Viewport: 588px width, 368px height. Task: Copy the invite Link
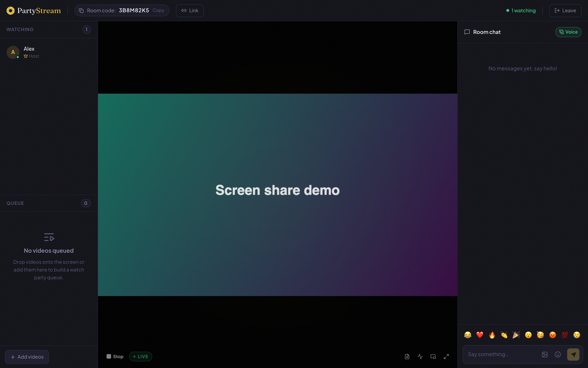click(x=190, y=10)
